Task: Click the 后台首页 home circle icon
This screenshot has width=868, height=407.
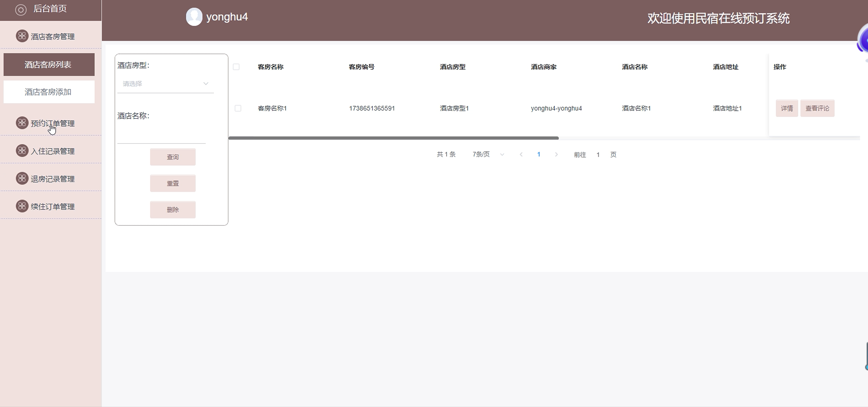Action: (x=21, y=10)
